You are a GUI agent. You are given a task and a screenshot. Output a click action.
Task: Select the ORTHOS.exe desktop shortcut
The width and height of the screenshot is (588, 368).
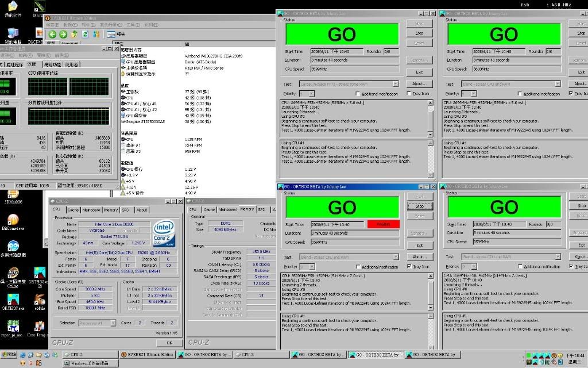tap(13, 302)
